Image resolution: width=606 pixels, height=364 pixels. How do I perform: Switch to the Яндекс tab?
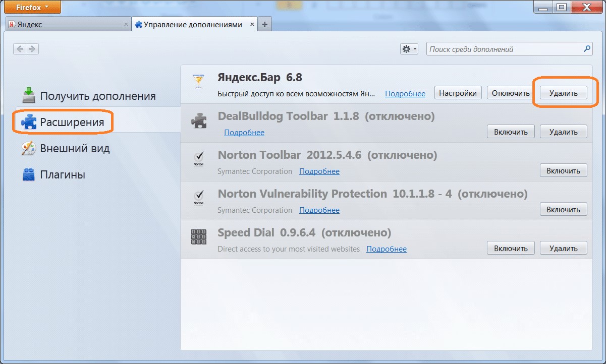[68, 24]
